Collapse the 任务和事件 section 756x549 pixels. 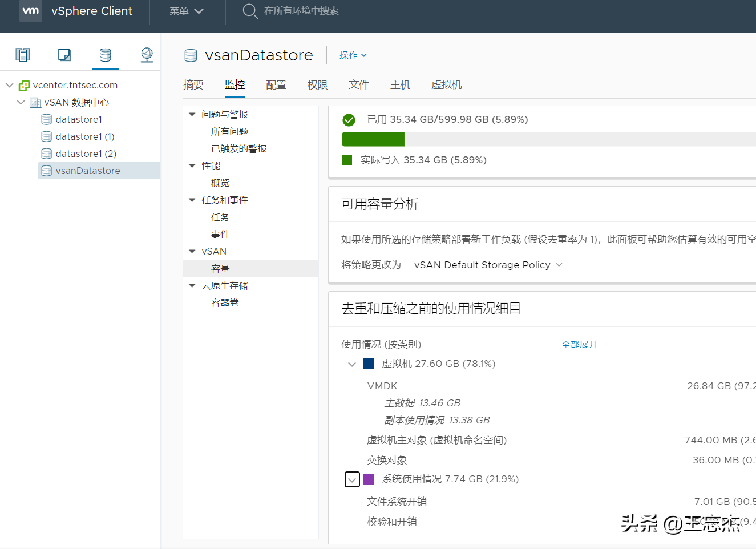[x=192, y=200]
